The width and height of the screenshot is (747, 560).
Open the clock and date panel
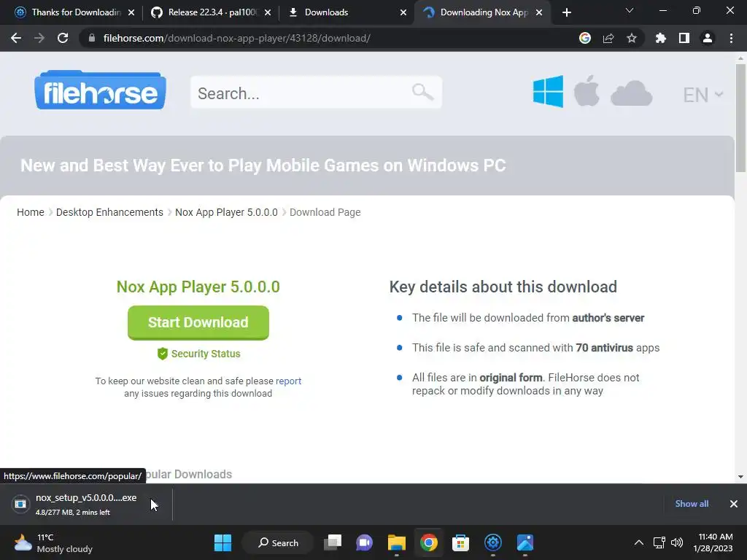713,542
